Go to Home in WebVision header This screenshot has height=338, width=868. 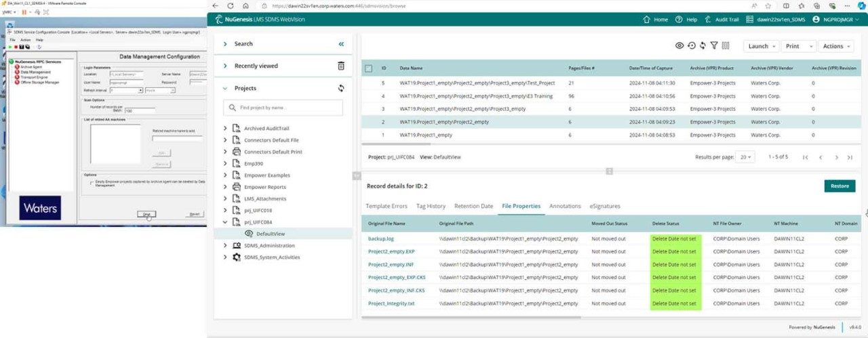point(656,20)
